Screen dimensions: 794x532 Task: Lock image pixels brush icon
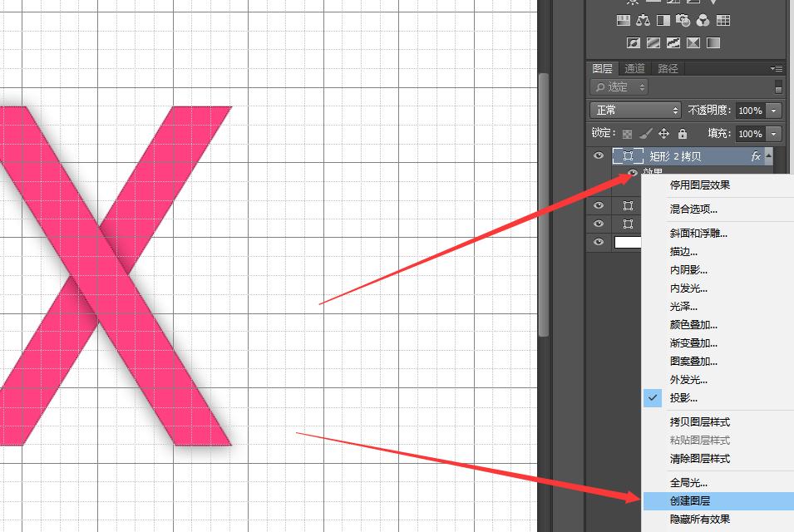[646, 134]
